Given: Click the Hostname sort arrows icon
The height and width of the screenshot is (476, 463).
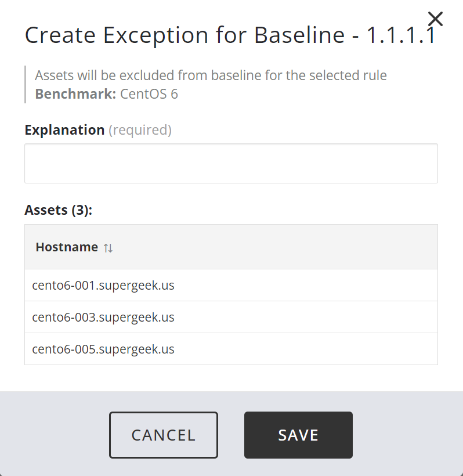Looking at the screenshot, I should (108, 248).
